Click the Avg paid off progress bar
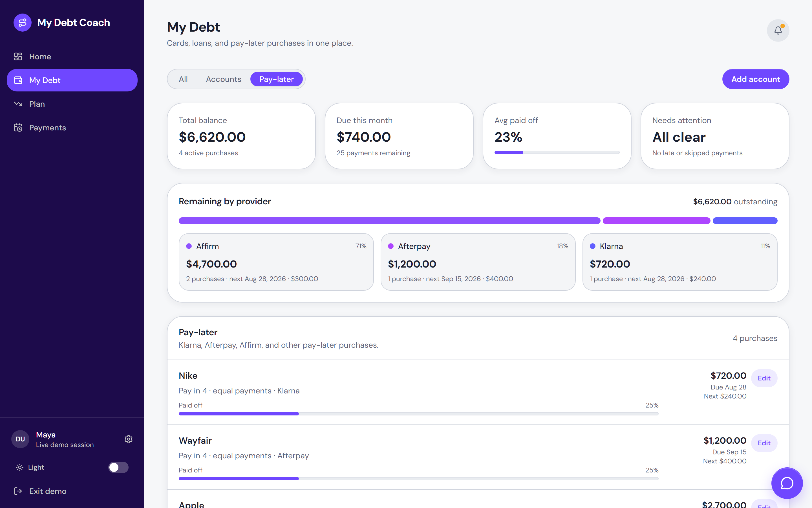 point(557,152)
